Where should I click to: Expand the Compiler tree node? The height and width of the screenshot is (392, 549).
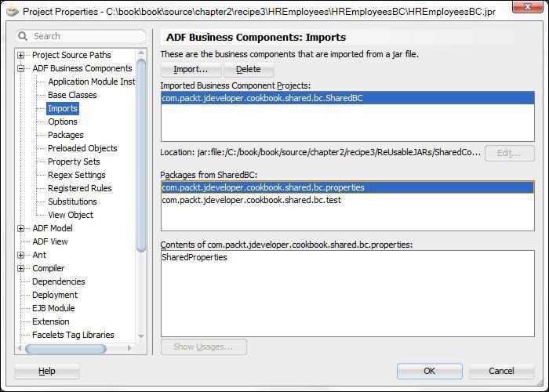(21, 268)
